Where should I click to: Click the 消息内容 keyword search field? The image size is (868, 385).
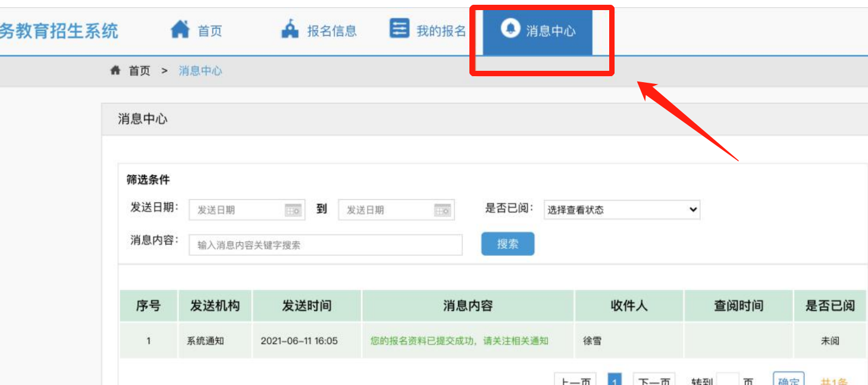325,245
